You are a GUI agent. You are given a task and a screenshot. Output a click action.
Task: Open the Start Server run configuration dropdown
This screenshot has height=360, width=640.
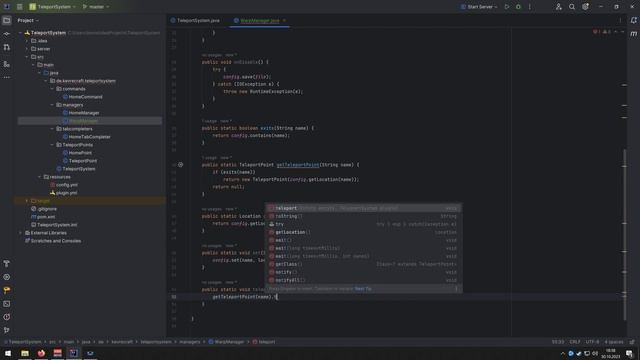pos(479,7)
